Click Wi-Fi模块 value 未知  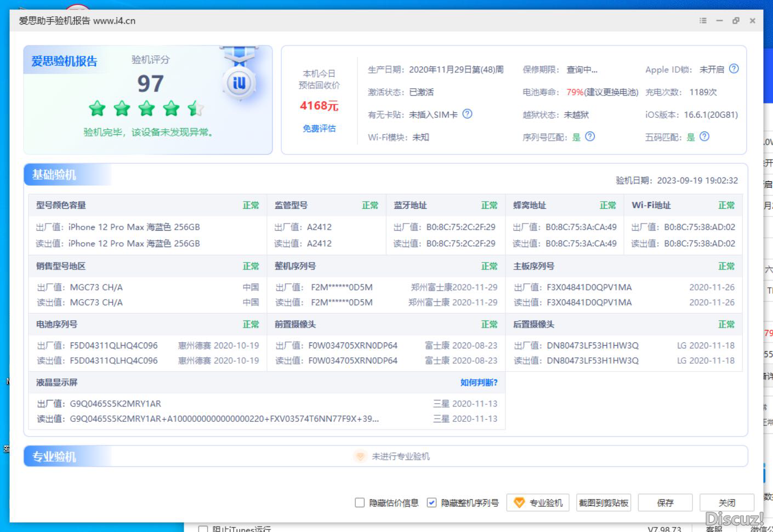pyautogui.click(x=420, y=137)
